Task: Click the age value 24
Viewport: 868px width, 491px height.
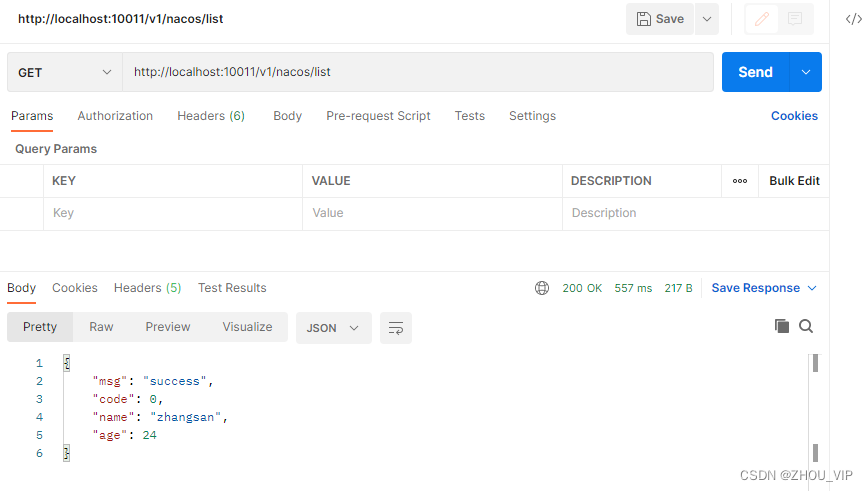Action: point(149,435)
